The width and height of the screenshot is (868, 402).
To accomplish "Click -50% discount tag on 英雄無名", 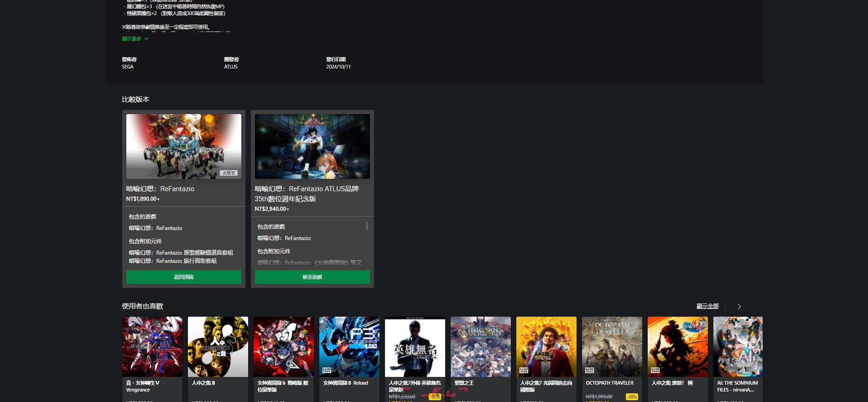I will tap(435, 397).
